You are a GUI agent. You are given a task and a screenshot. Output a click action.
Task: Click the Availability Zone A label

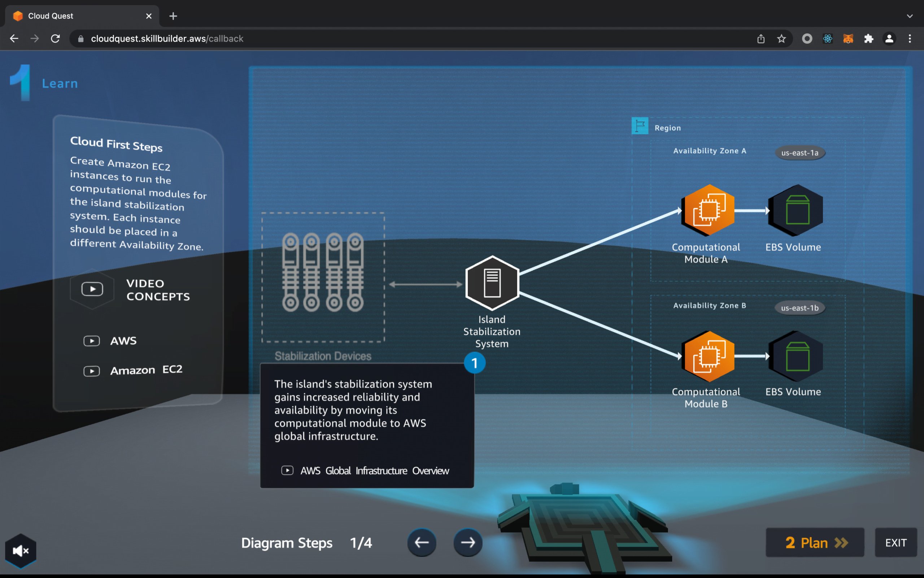710,151
